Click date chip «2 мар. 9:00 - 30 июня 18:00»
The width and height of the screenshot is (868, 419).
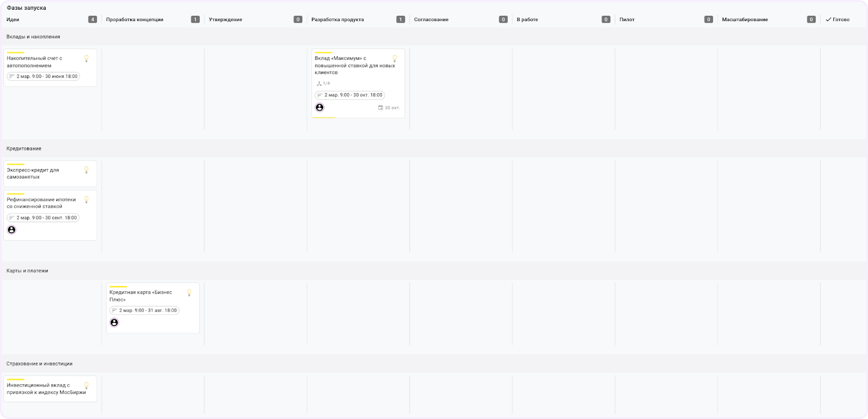point(43,76)
